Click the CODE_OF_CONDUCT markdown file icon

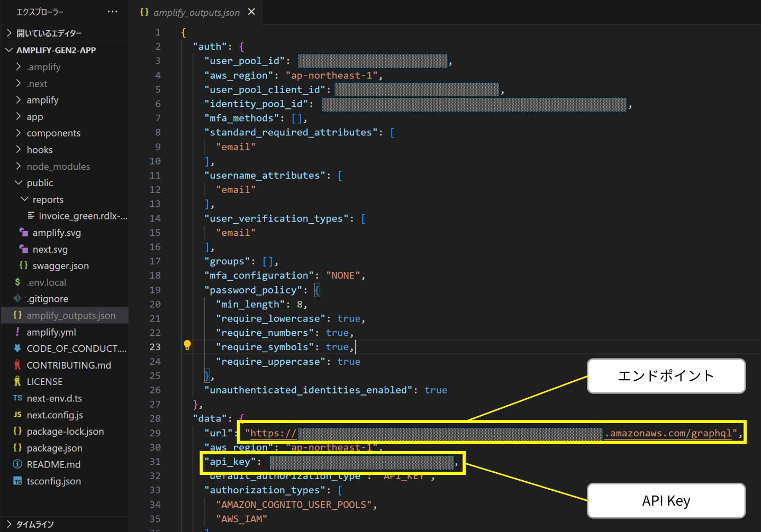[x=17, y=348]
